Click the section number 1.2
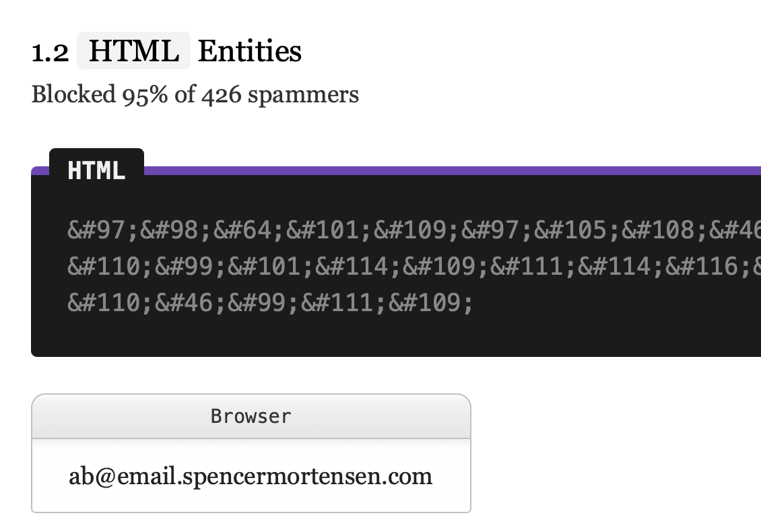 [51, 52]
